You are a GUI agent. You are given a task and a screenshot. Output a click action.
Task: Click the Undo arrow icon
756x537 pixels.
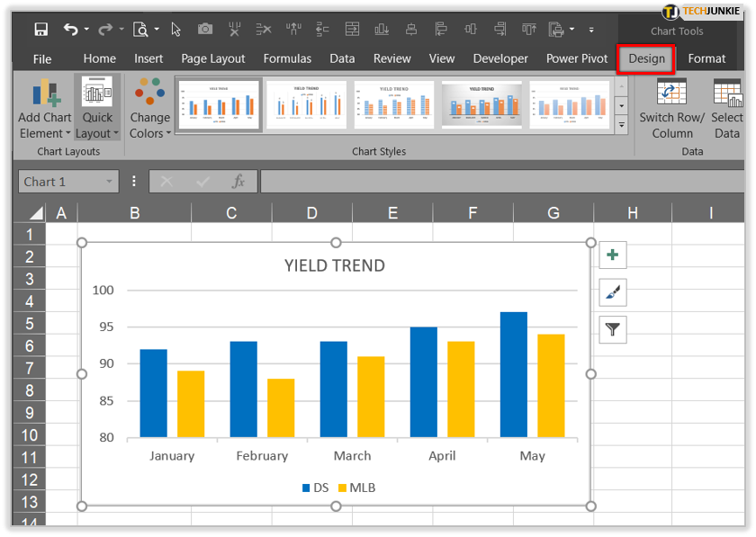pyautogui.click(x=70, y=30)
